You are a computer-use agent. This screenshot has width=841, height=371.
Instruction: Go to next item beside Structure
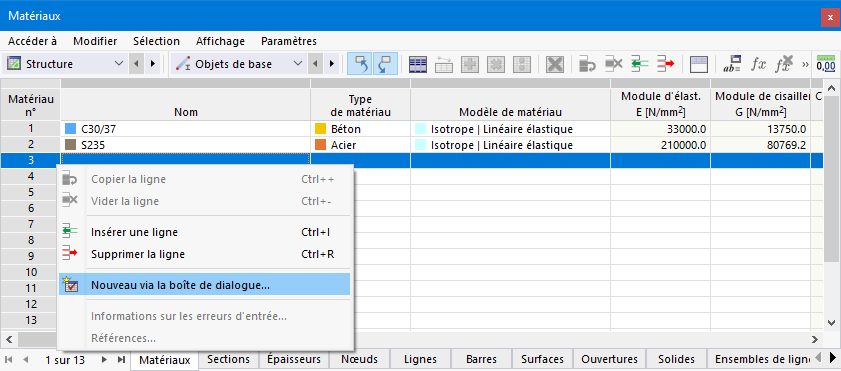point(153,64)
